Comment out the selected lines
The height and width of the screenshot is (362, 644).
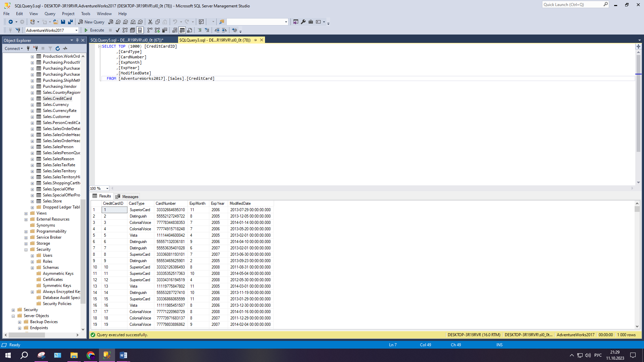pyautogui.click(x=200, y=30)
